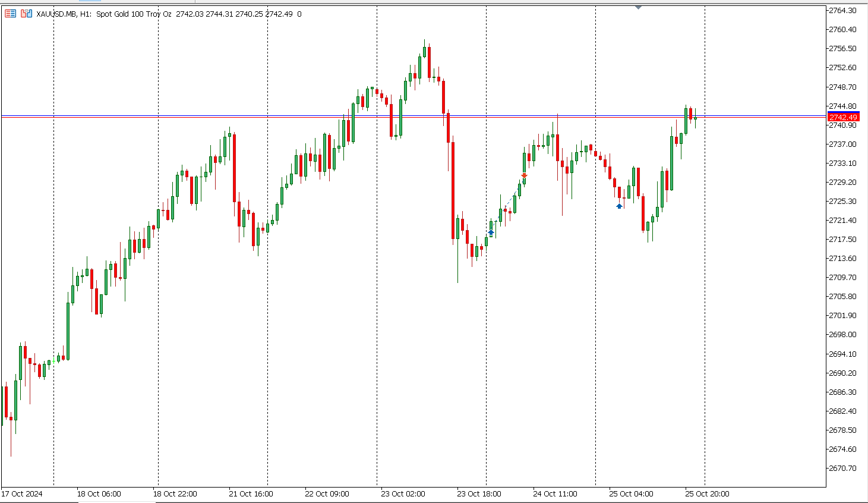Click the open price value 2742.03
The height and width of the screenshot is (503, 868).
(190, 14)
